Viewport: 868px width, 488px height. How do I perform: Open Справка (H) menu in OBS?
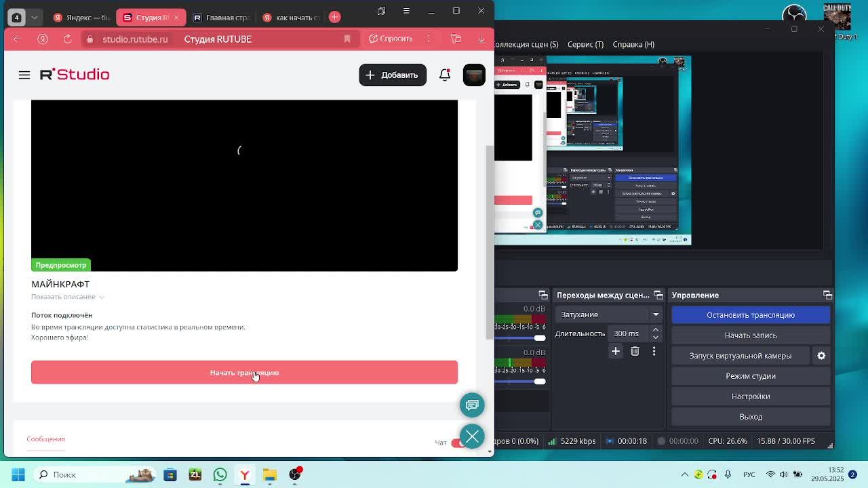tap(633, 44)
